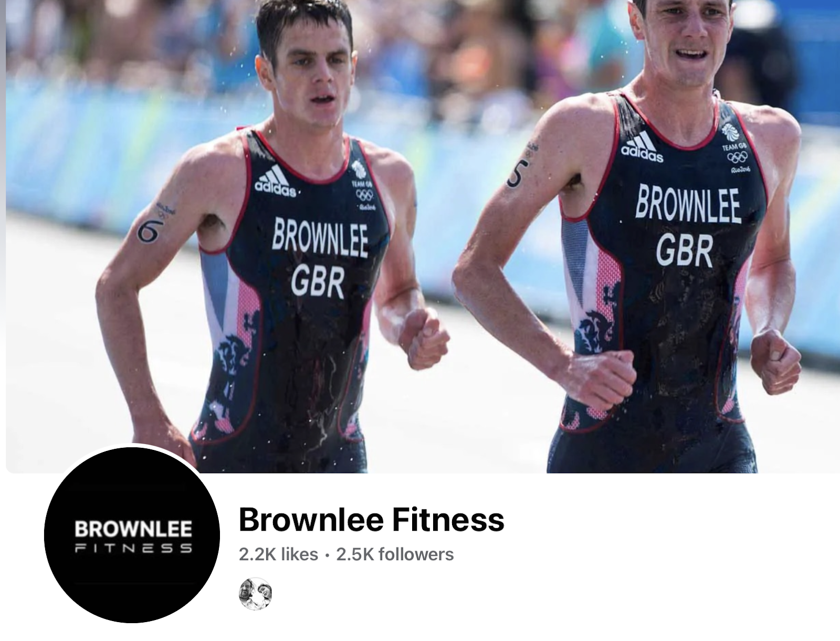
Task: Click the Brownlee Fitness page name
Action: click(x=371, y=519)
